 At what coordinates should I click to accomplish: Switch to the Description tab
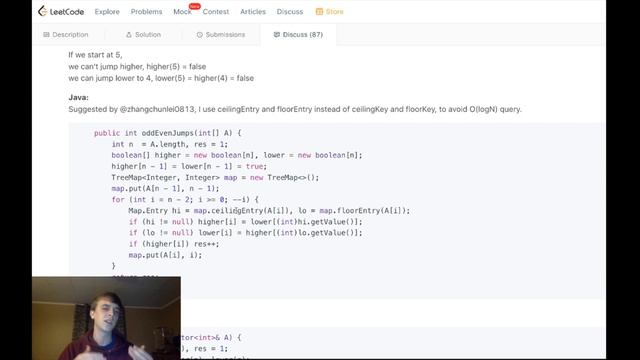coord(66,35)
